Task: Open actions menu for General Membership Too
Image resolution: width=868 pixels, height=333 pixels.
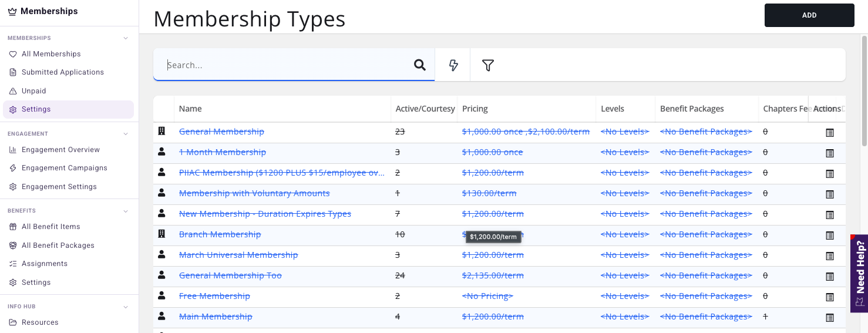Action: click(829, 277)
